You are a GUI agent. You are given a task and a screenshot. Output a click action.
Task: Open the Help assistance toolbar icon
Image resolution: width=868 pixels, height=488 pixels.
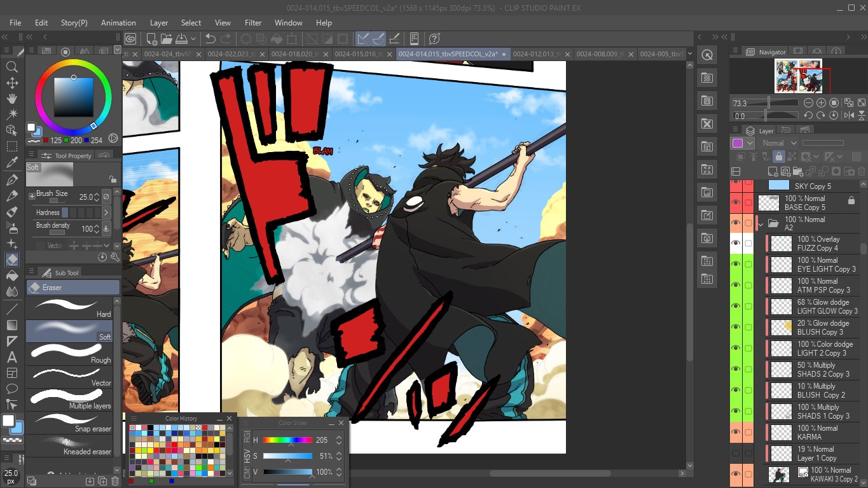(435, 39)
